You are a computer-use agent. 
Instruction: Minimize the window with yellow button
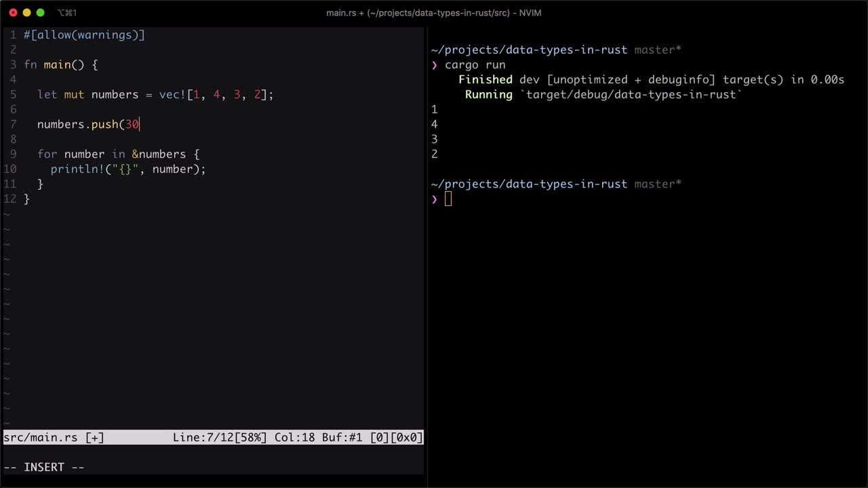coord(26,13)
